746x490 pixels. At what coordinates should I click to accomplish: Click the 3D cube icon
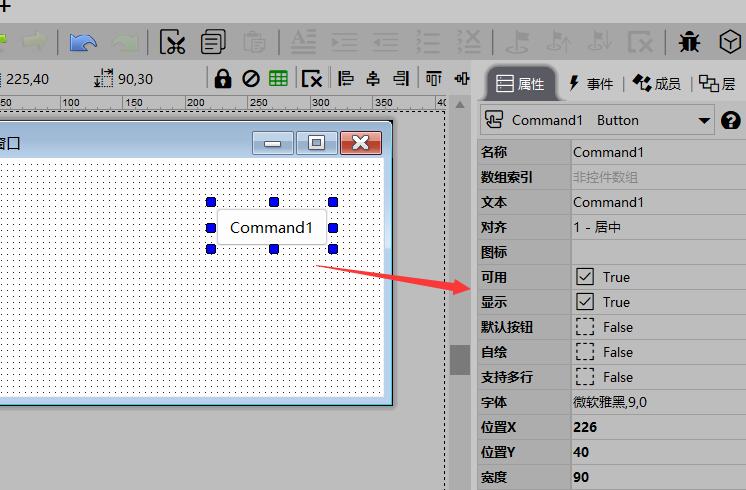pyautogui.click(x=730, y=42)
